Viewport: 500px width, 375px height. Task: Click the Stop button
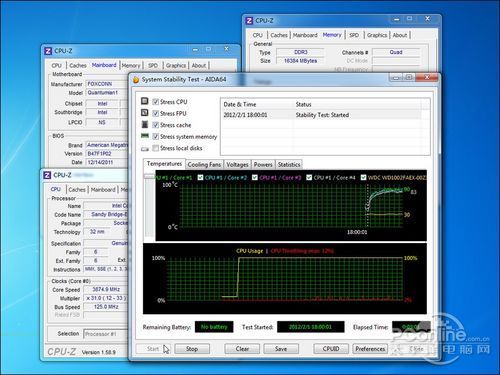pos(192,349)
